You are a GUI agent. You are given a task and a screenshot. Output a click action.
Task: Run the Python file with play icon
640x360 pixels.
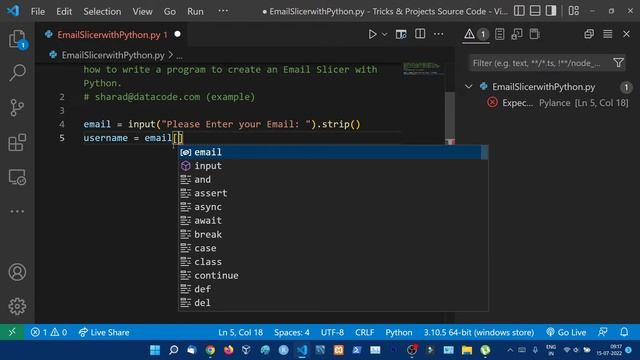[372, 35]
